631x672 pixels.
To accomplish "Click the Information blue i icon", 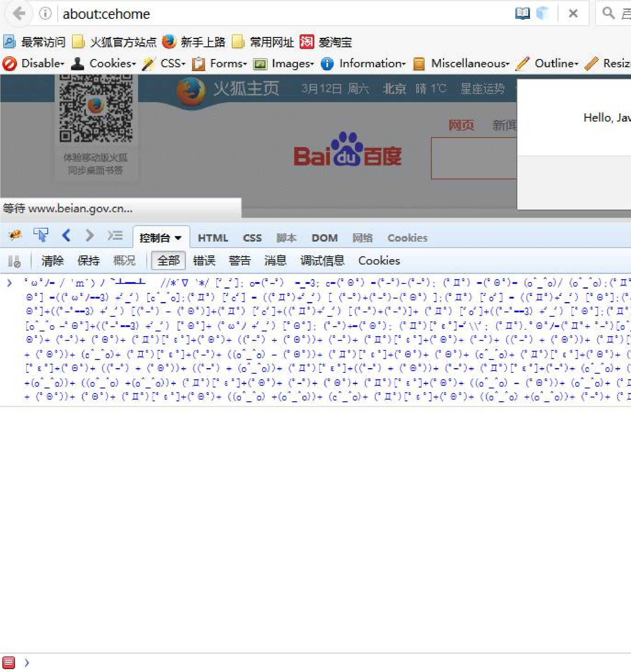I will [x=327, y=63].
